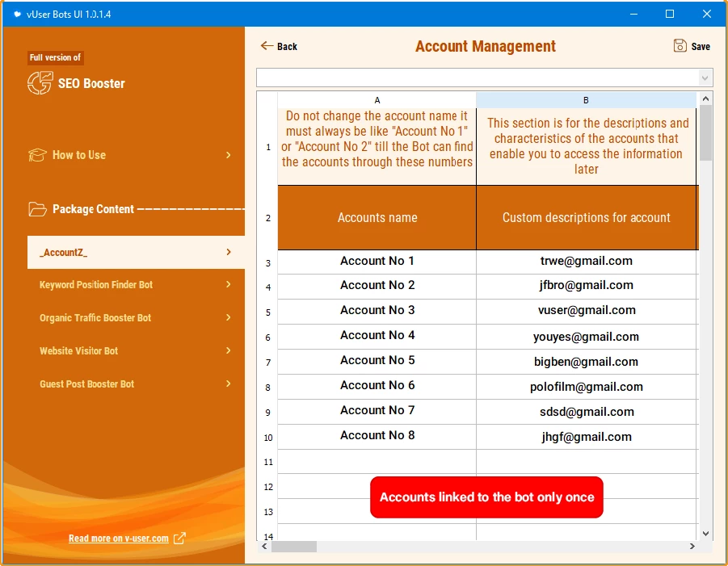Select cell Account No 4

377,335
